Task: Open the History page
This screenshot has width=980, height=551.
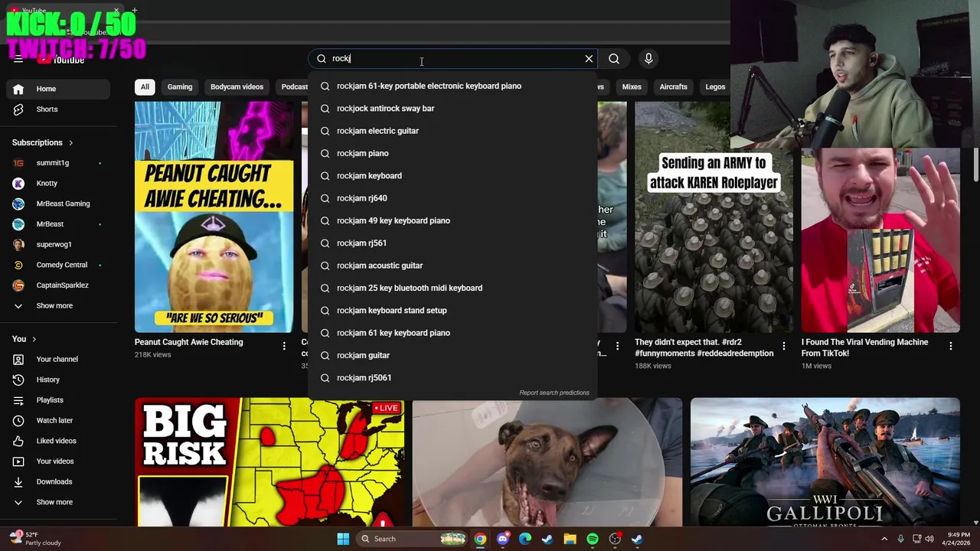Action: tap(58, 380)
